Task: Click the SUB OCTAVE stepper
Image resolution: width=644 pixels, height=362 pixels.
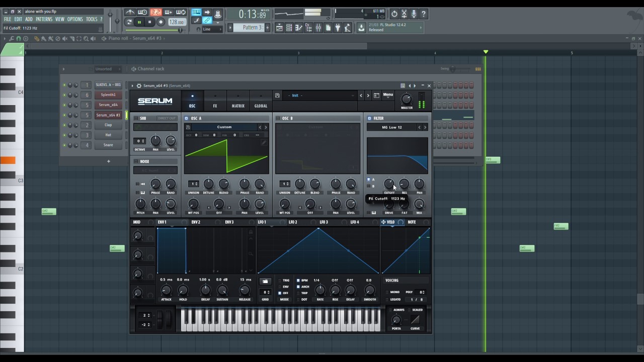Action: 139,141
